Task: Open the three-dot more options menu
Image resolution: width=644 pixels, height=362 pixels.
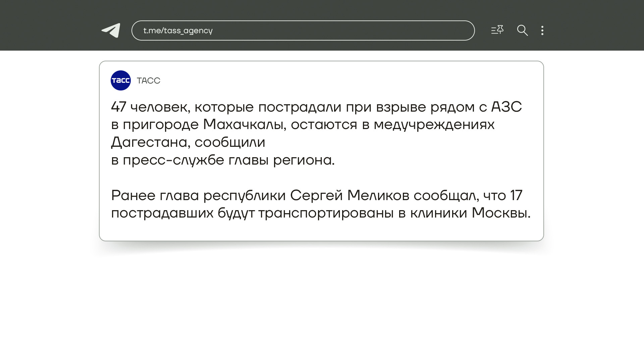Action: (542, 31)
